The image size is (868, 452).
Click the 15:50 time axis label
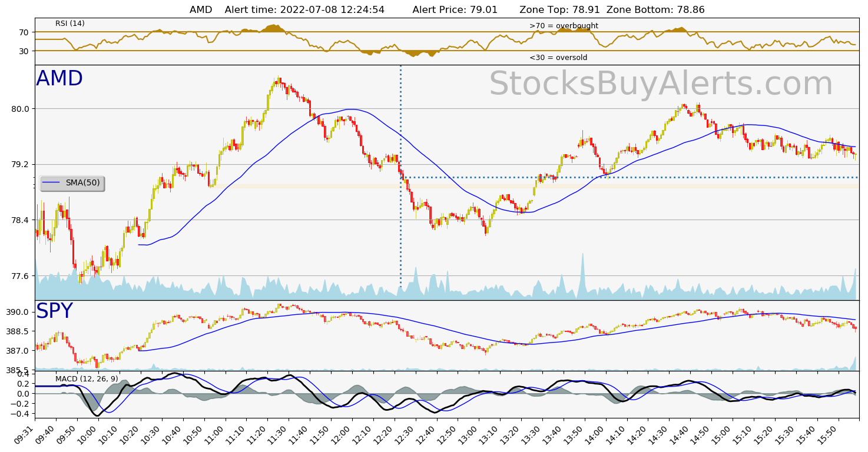(828, 434)
